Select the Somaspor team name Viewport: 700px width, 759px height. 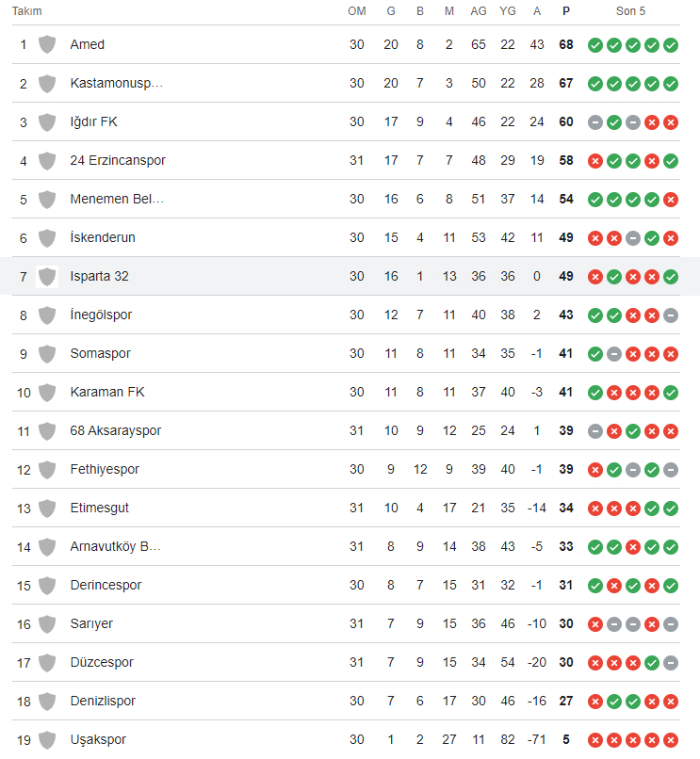[x=100, y=354]
